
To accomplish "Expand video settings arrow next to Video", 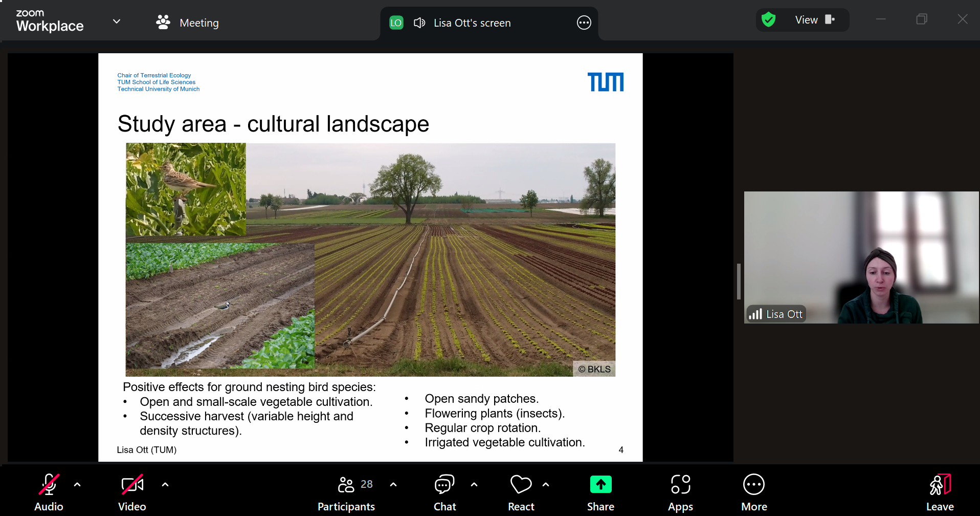I will 165,484.
